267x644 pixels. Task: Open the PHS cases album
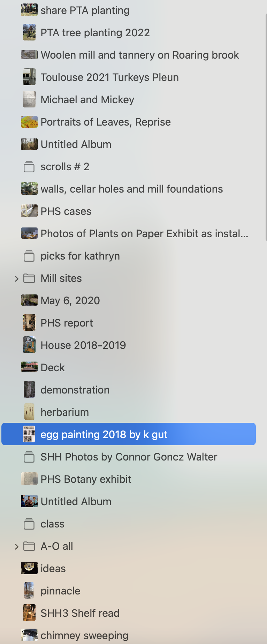(x=66, y=211)
